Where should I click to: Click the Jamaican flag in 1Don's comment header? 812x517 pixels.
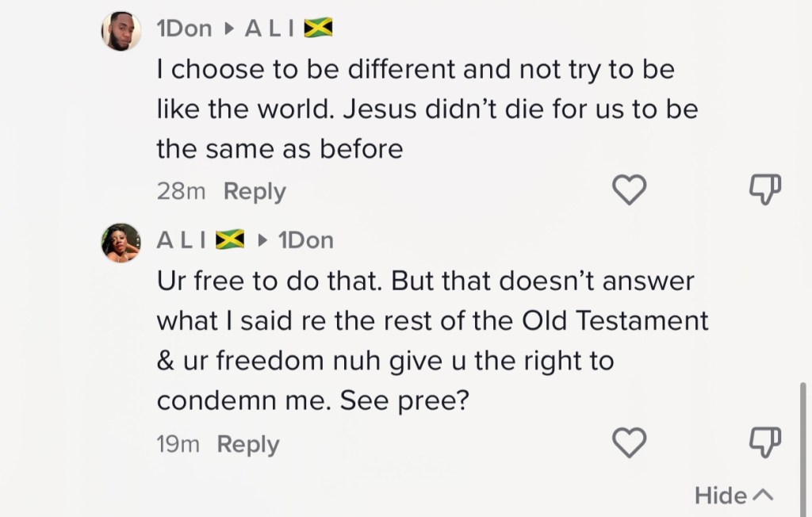click(318, 29)
